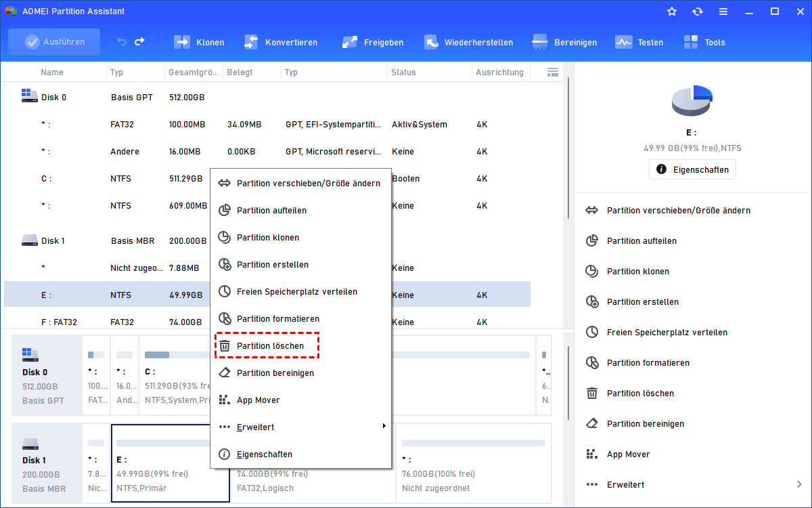Click the Eigenschaften button in right panel

692,169
